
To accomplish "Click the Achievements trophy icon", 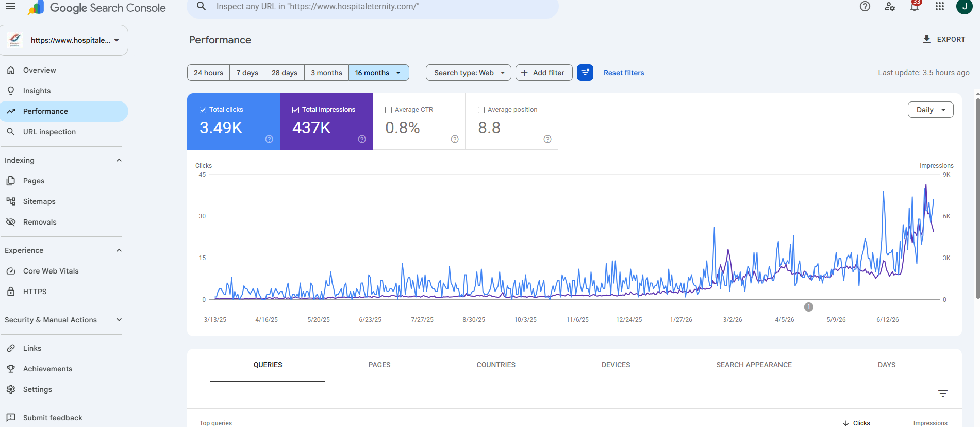I will click(11, 369).
